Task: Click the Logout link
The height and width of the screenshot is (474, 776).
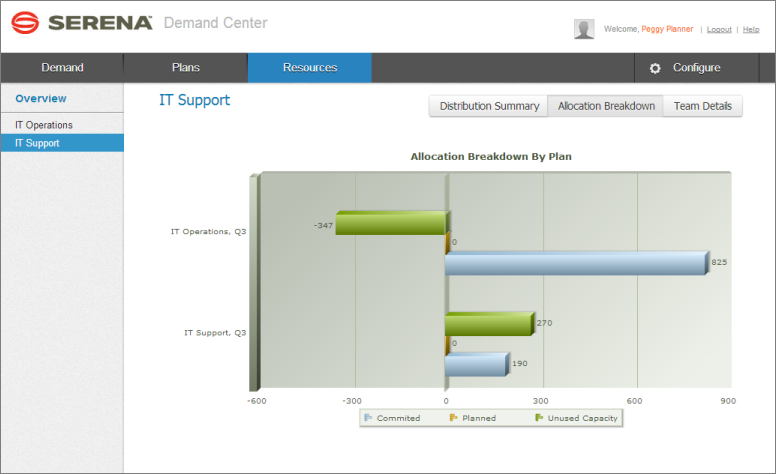Action: click(x=718, y=30)
